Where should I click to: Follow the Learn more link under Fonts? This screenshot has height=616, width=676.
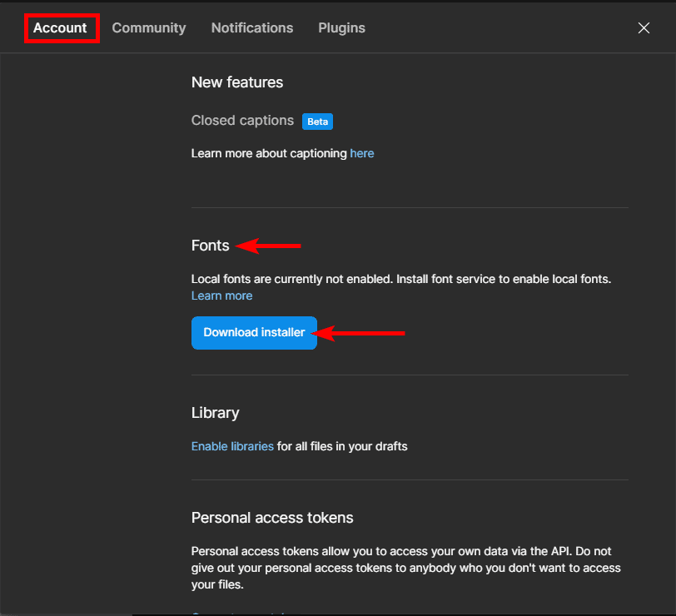tap(221, 296)
